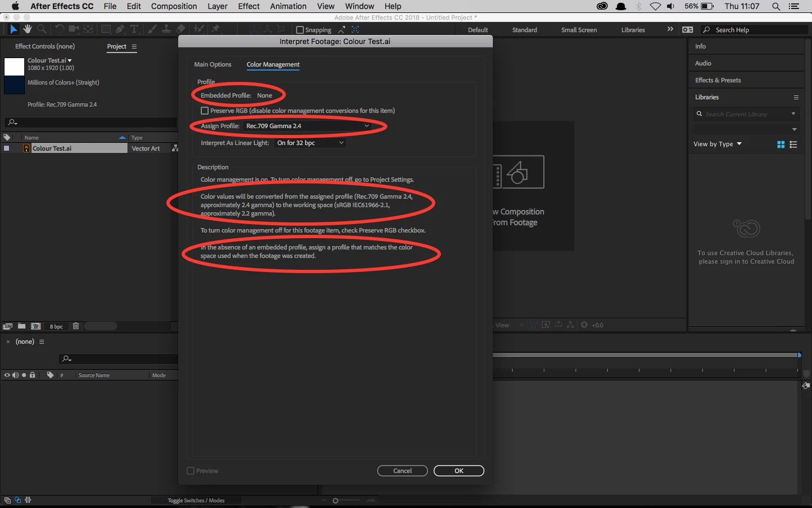Image resolution: width=812 pixels, height=508 pixels.
Task: Select the Rectangle shape tool
Action: tap(106, 29)
